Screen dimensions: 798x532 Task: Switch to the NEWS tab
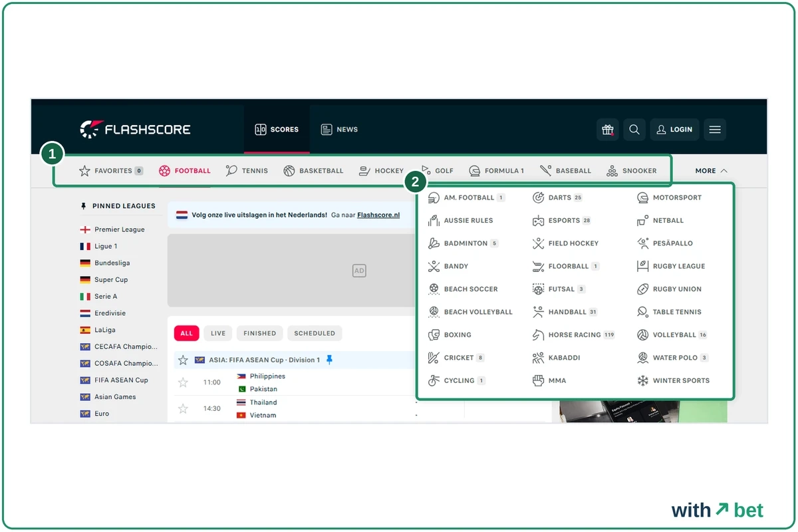pyautogui.click(x=339, y=130)
